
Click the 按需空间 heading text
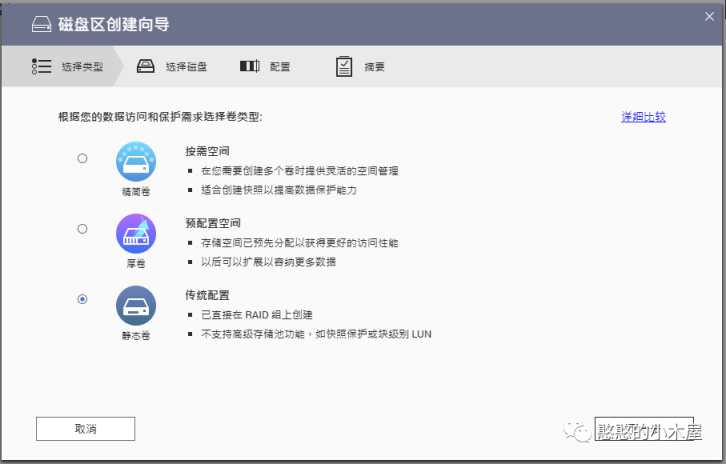point(207,151)
